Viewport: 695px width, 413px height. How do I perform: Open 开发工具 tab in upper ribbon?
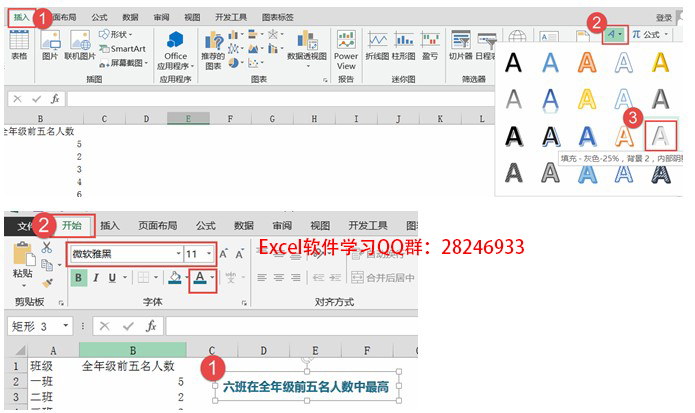[x=231, y=17]
